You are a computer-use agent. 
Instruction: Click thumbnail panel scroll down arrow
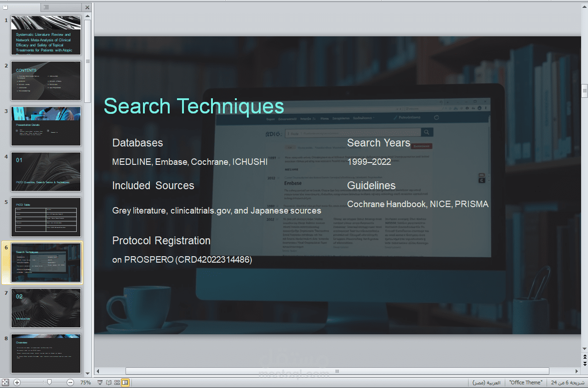87,373
